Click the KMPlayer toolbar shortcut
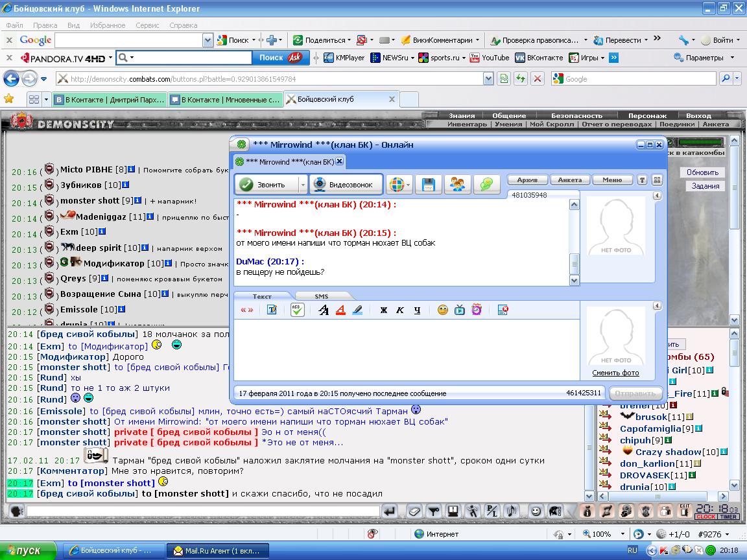Image resolution: width=747 pixels, height=560 pixels. pyautogui.click(x=344, y=58)
